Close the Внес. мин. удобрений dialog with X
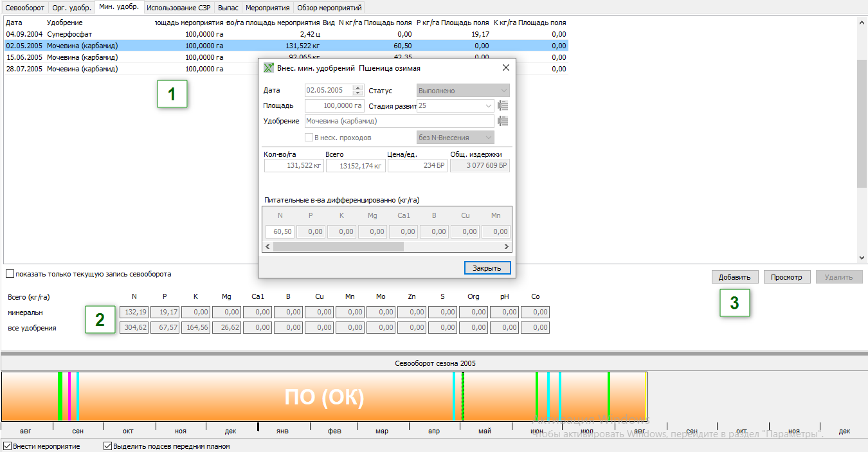 click(x=505, y=68)
